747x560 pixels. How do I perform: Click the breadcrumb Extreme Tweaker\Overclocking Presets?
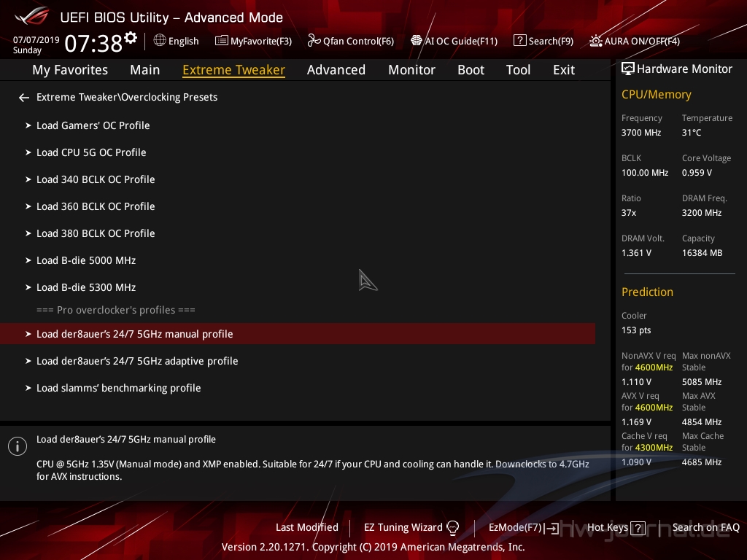[127, 97]
